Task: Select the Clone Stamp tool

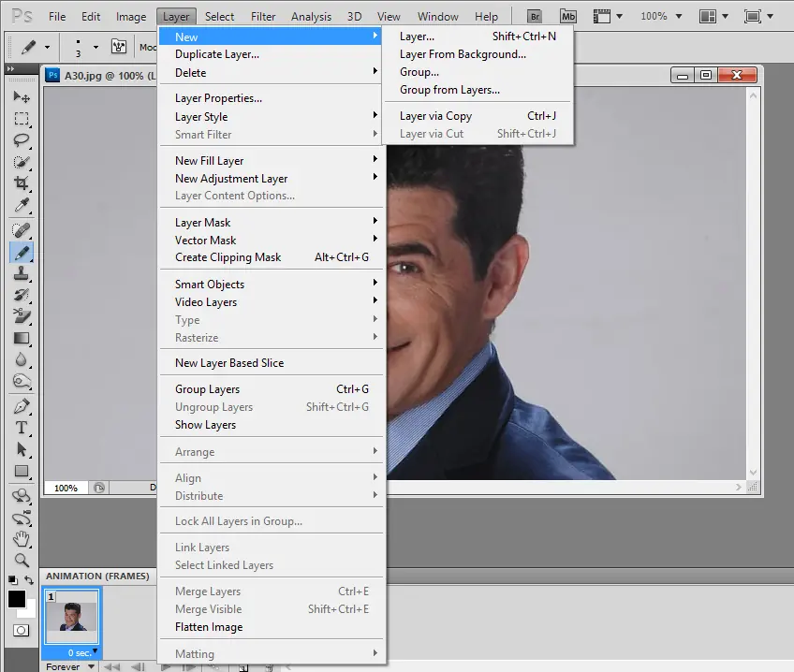Action: (22, 273)
